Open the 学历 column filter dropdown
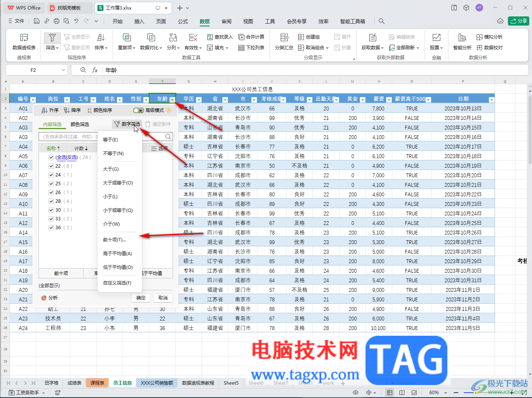Image resolution: width=532 pixels, height=398 pixels. coord(199,100)
